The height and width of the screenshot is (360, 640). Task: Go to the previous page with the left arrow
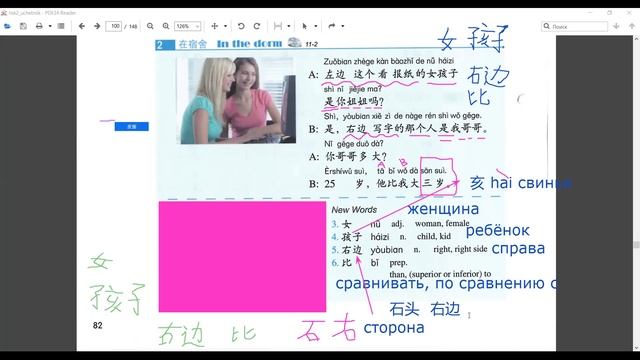coord(82,26)
